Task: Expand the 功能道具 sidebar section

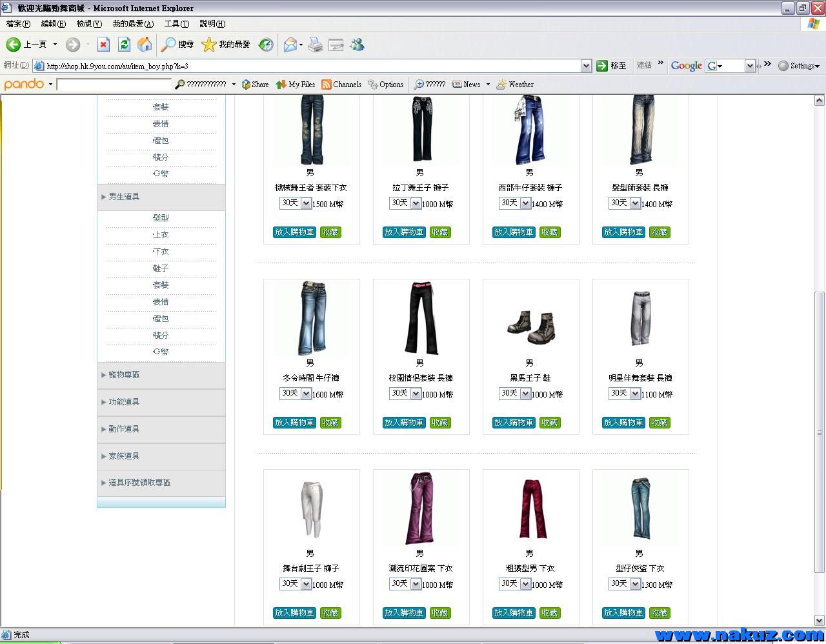Action: [123, 402]
